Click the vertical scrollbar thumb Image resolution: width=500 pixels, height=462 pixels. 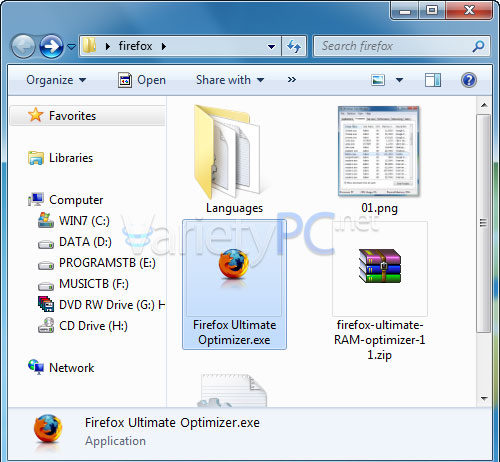(x=484, y=223)
